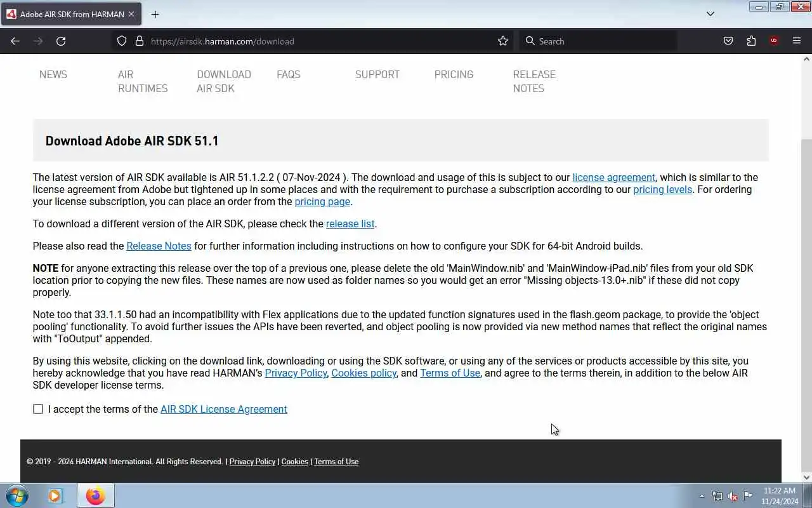
Task: Follow the license agreement link
Action: point(613,178)
